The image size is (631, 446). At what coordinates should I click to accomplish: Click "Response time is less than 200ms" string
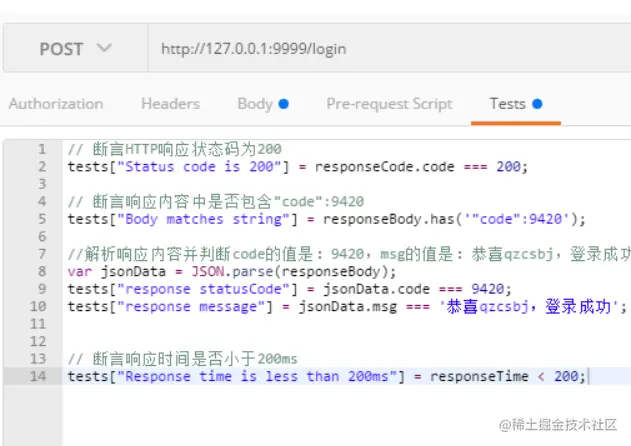(257, 376)
